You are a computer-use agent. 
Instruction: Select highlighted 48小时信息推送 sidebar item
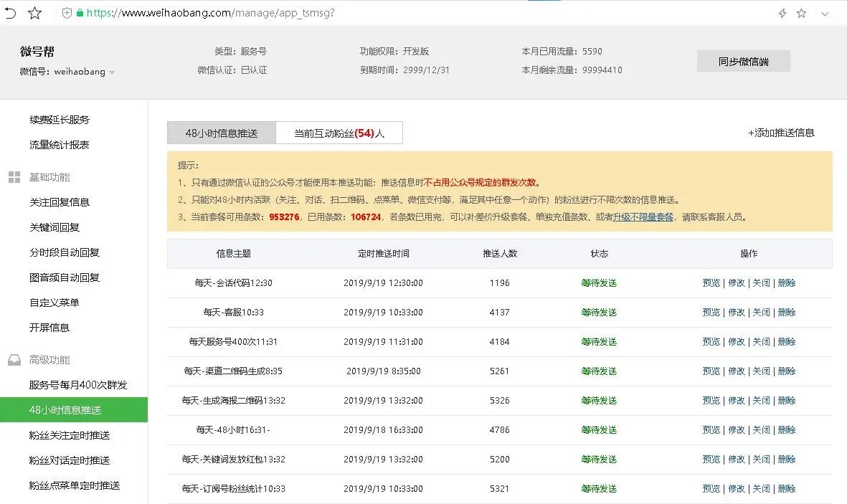74,409
